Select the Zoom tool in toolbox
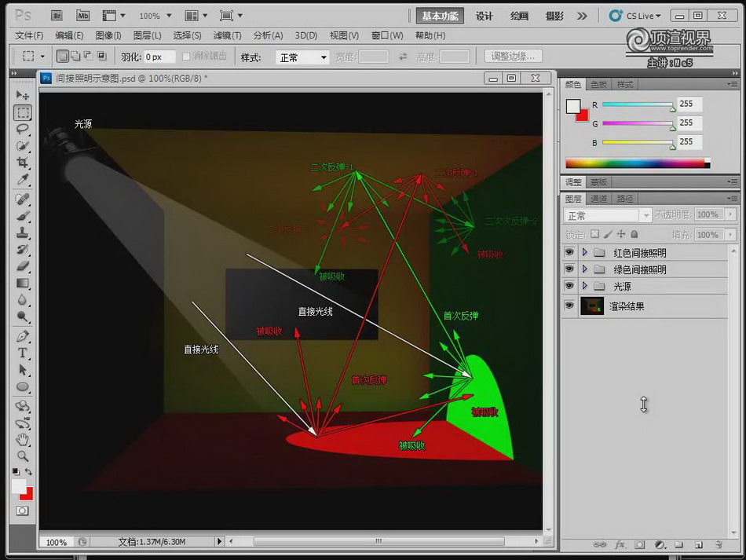The width and height of the screenshot is (746, 560). 23,456
